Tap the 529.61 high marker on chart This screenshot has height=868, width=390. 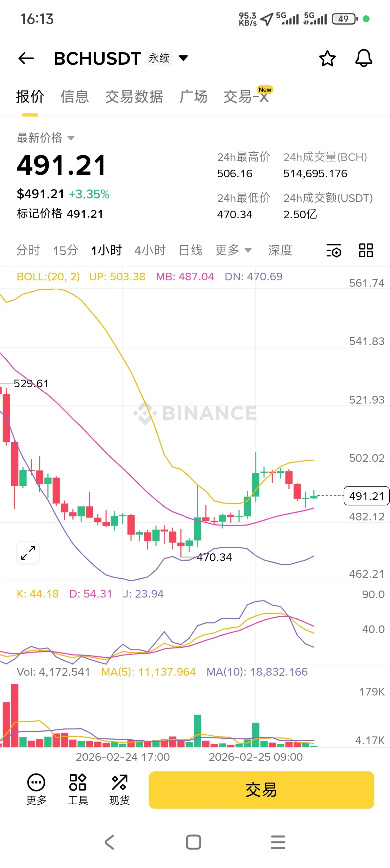(x=31, y=383)
